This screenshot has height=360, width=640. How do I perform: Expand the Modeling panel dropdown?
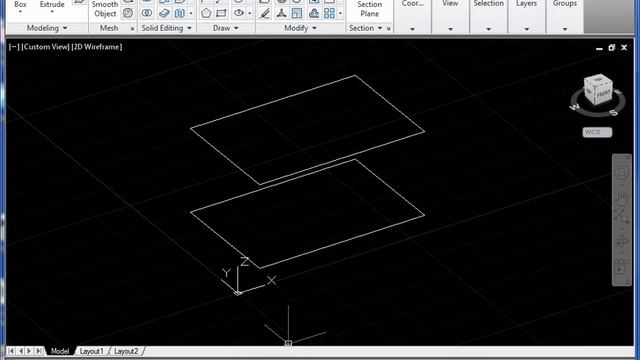47,28
